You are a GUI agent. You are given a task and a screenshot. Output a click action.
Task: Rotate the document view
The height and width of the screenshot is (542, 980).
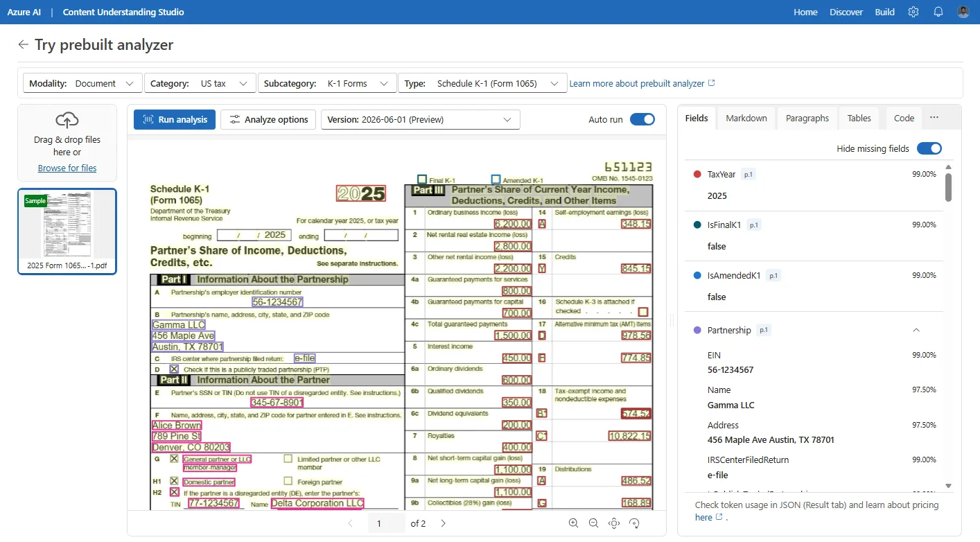pyautogui.click(x=633, y=523)
